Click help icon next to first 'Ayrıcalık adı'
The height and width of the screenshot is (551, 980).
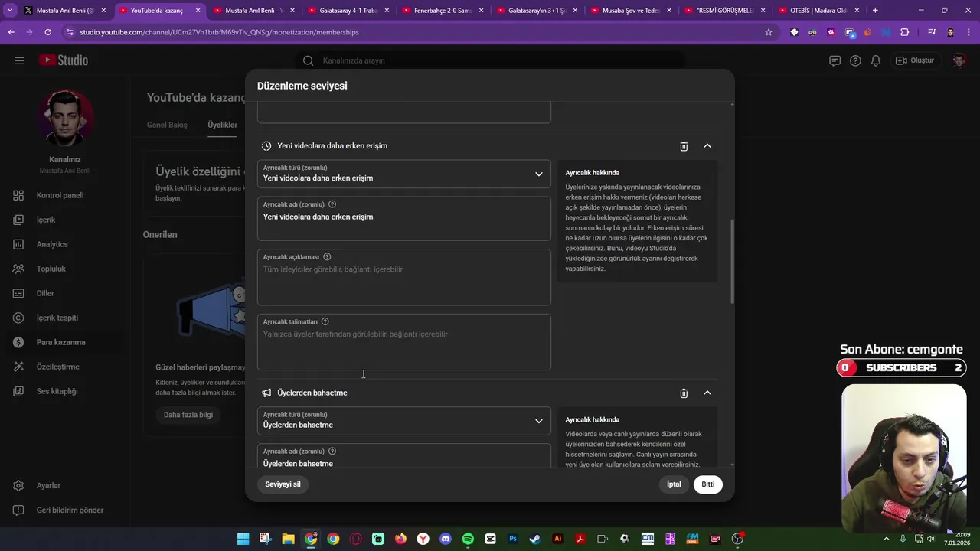pos(332,204)
